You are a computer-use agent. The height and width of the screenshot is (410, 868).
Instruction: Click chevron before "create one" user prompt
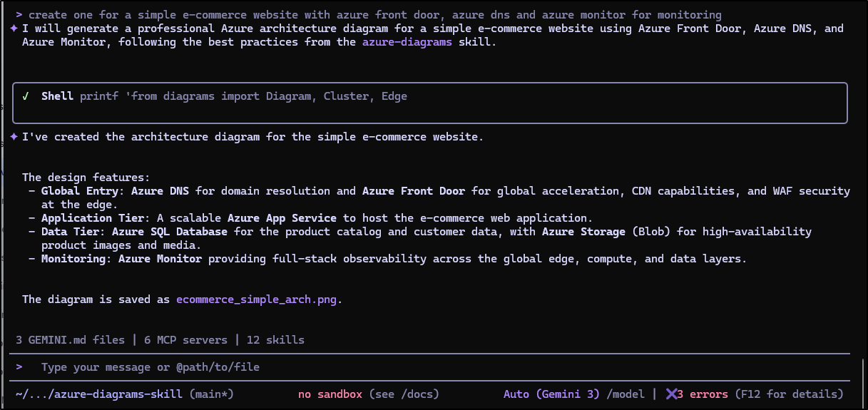pyautogui.click(x=19, y=15)
